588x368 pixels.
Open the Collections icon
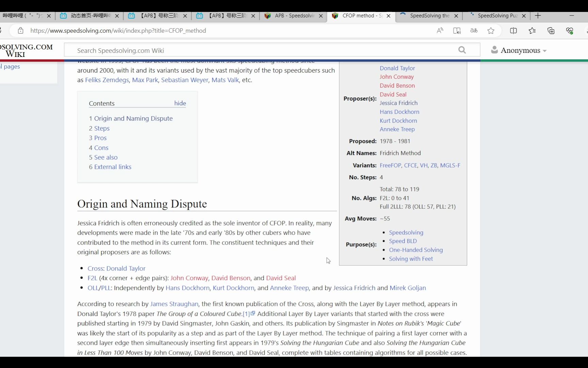(551, 31)
